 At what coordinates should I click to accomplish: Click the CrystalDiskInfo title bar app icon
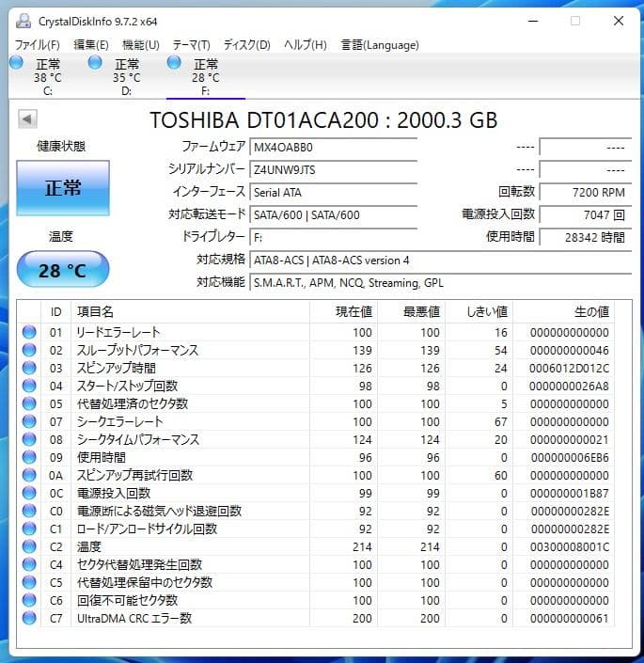(x=24, y=21)
